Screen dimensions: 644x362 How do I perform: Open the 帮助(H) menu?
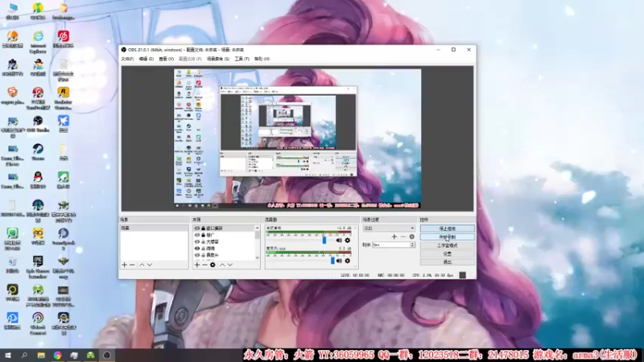262,59
